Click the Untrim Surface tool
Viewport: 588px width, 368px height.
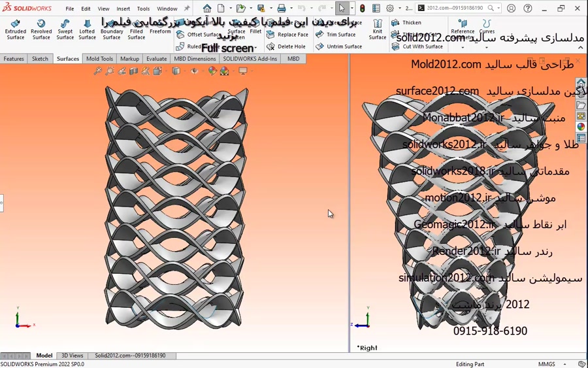(x=339, y=46)
